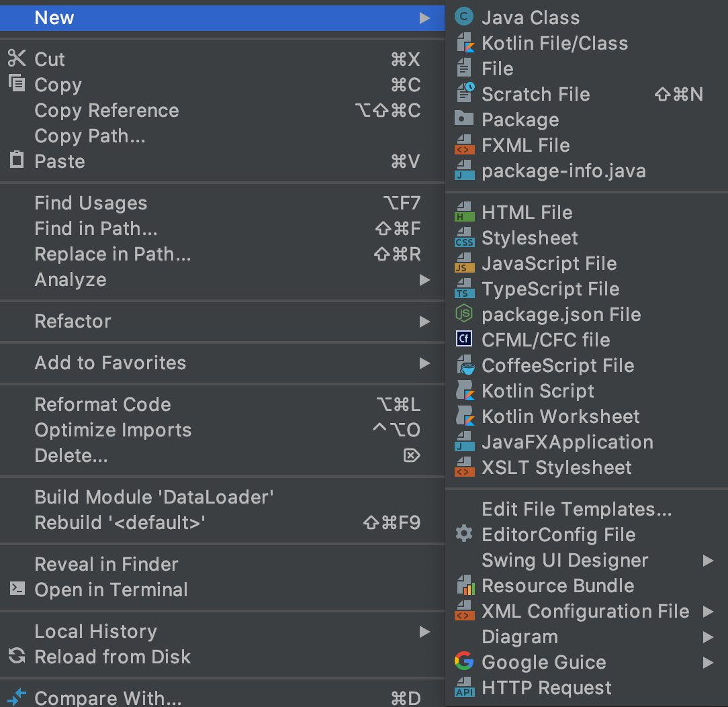The width and height of the screenshot is (728, 707).
Task: Choose Reformat Code menu item
Action: [103, 404]
